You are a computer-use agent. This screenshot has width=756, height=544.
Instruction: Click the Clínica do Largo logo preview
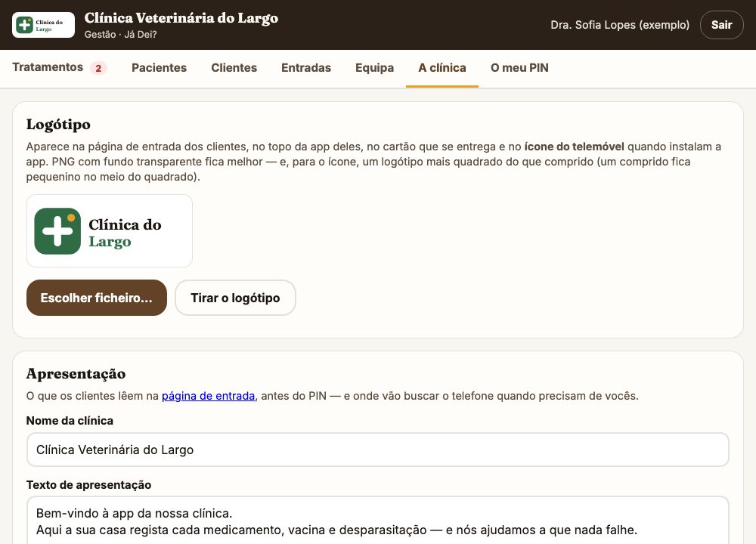point(110,230)
